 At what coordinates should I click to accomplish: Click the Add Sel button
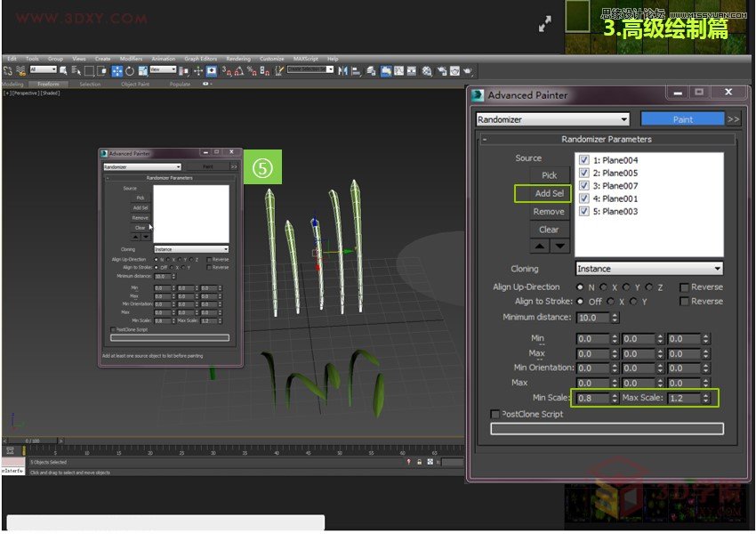point(549,193)
